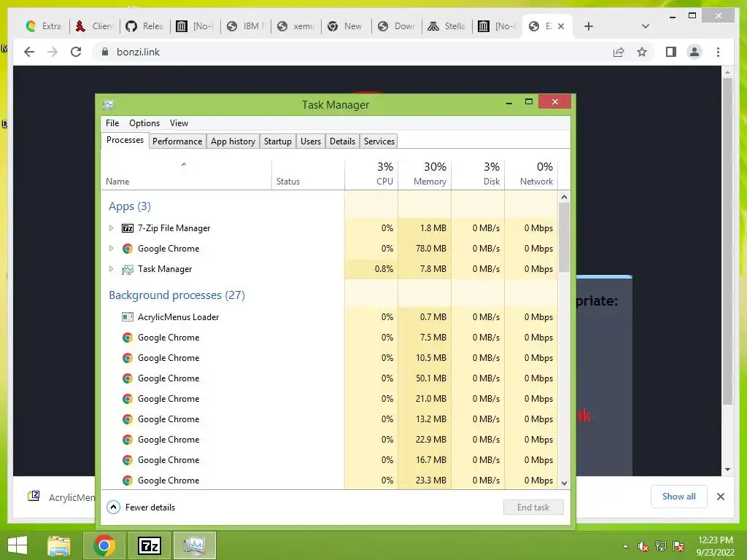The image size is (747, 560).
Task: Click the Task Manager title bar icon
Action: pos(108,104)
